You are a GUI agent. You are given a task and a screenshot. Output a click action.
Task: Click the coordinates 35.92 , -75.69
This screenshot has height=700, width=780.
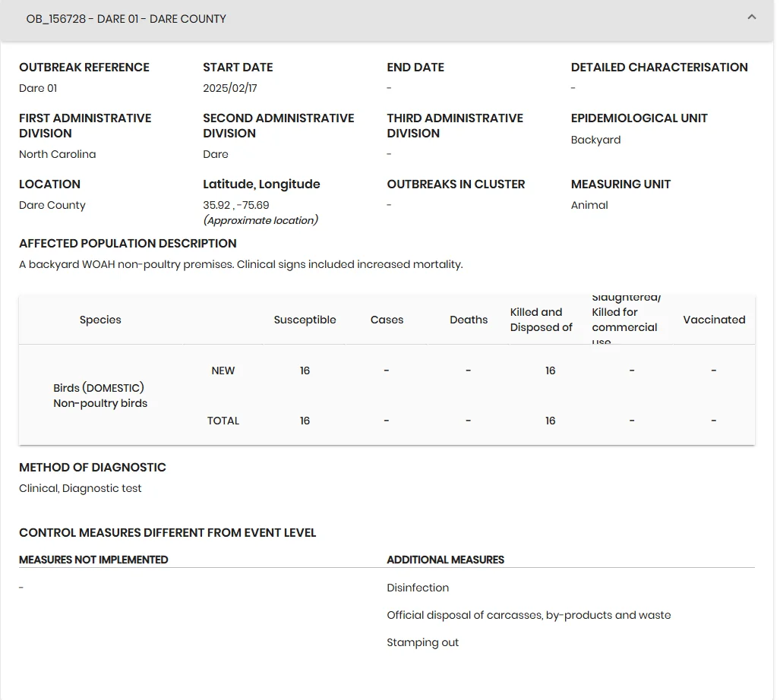click(x=235, y=205)
